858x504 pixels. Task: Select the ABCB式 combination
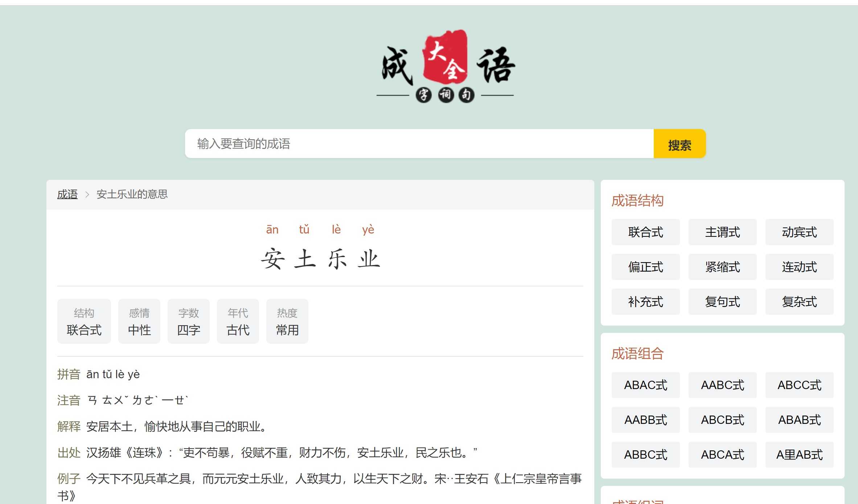pyautogui.click(x=723, y=420)
